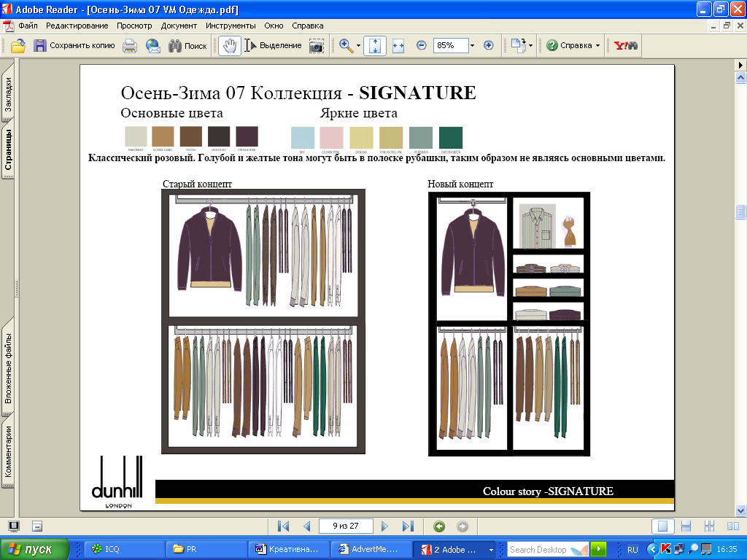The width and height of the screenshot is (747, 560).
Task: Click the пуск Start button
Action: pos(34,549)
